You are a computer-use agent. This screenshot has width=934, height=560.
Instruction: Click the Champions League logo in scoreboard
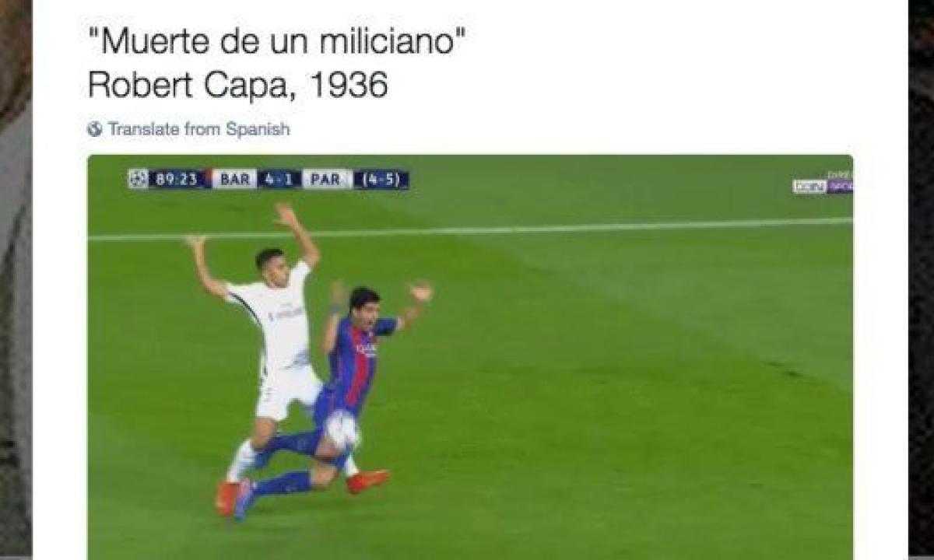coord(138,179)
